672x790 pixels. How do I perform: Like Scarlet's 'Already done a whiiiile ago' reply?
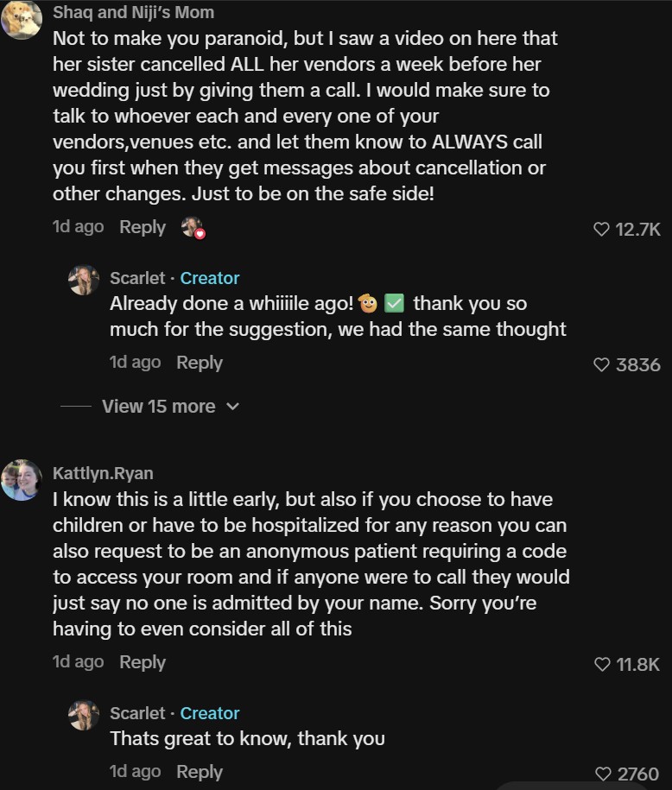601,365
